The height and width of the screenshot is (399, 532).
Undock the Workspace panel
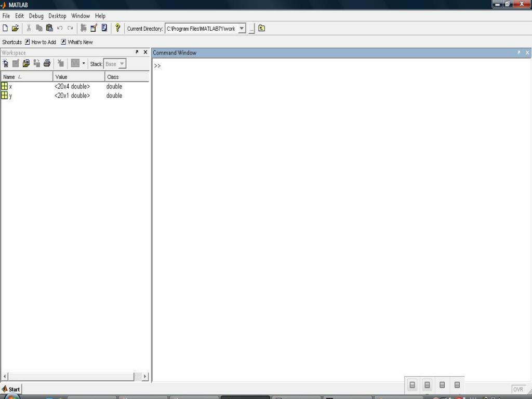[x=137, y=52]
